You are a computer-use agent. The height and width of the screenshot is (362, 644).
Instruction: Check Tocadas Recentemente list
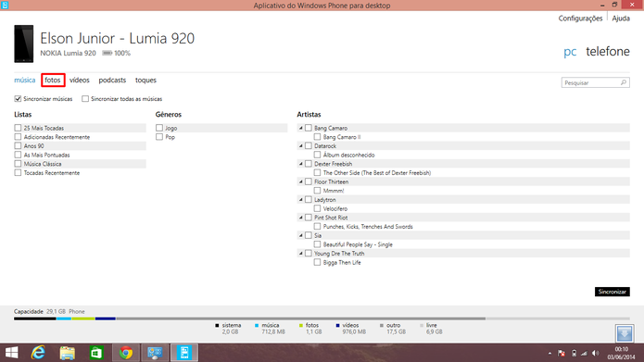18,173
